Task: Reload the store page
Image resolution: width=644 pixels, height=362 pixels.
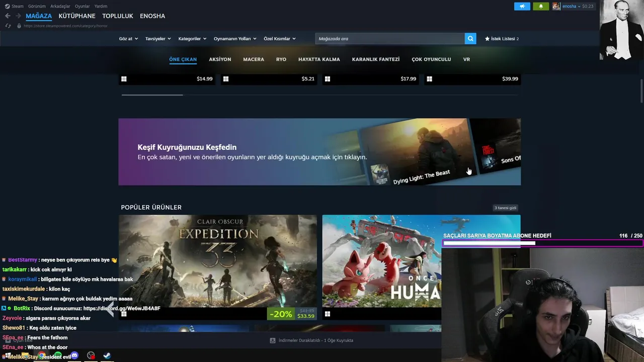Action: pos(8,26)
